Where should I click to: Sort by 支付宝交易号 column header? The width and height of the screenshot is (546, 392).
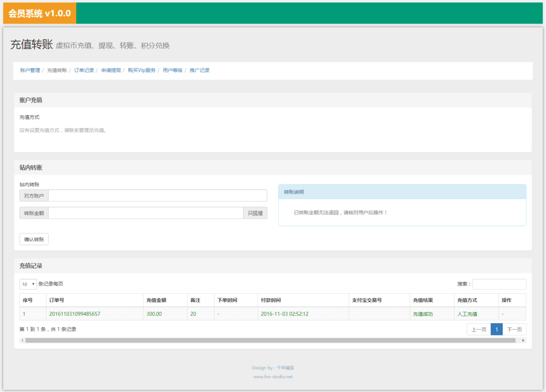(x=380, y=300)
